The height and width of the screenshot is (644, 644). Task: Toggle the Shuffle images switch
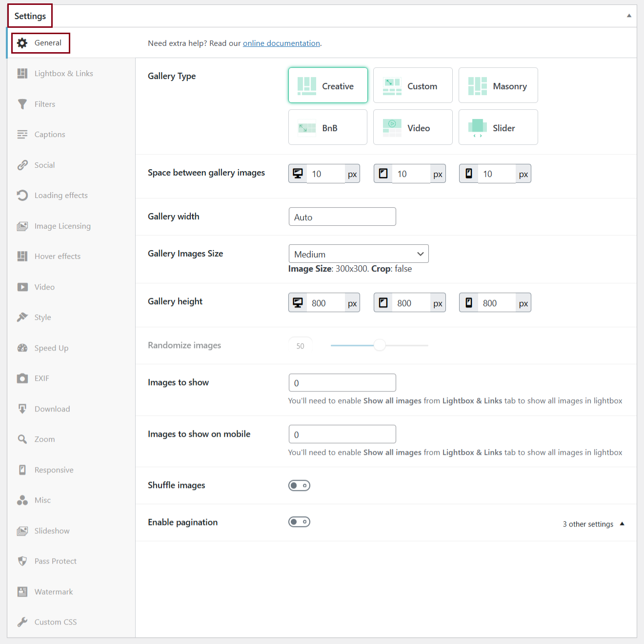click(x=299, y=486)
